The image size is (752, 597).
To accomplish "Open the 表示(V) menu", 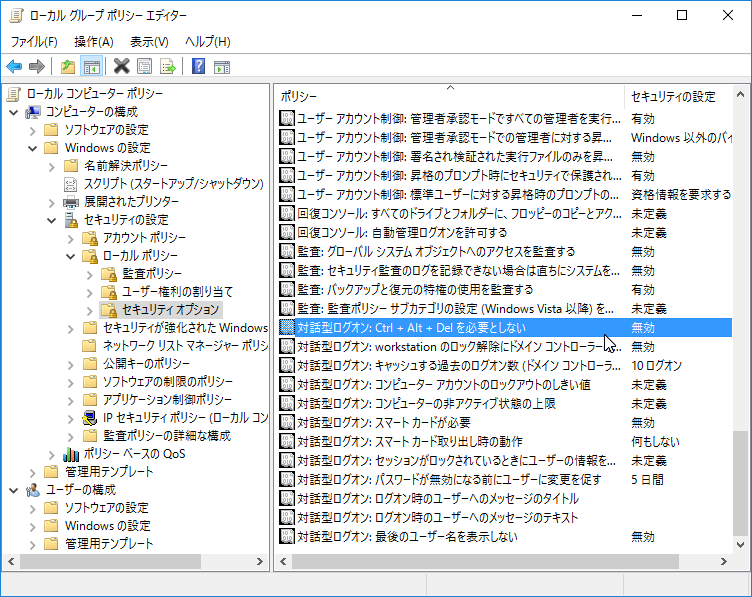I will [149, 42].
